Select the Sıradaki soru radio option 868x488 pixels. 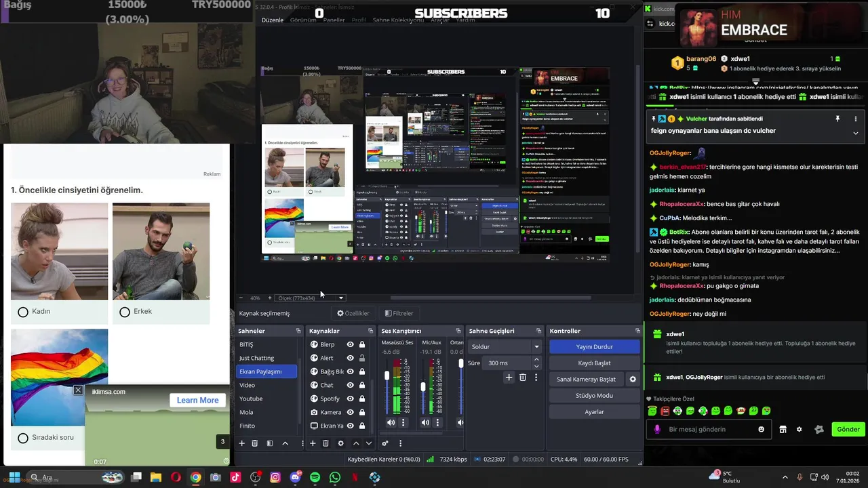[23, 438]
